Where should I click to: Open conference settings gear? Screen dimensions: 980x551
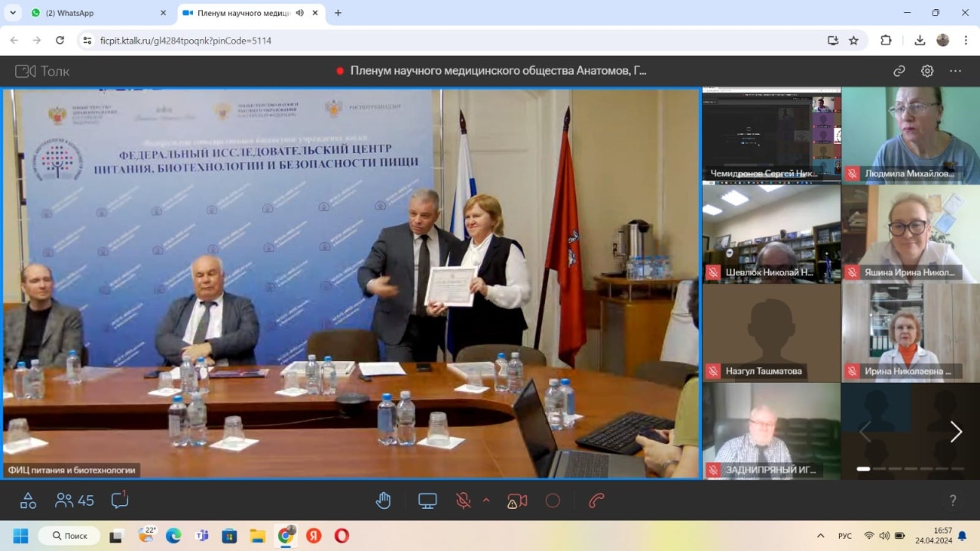[927, 71]
